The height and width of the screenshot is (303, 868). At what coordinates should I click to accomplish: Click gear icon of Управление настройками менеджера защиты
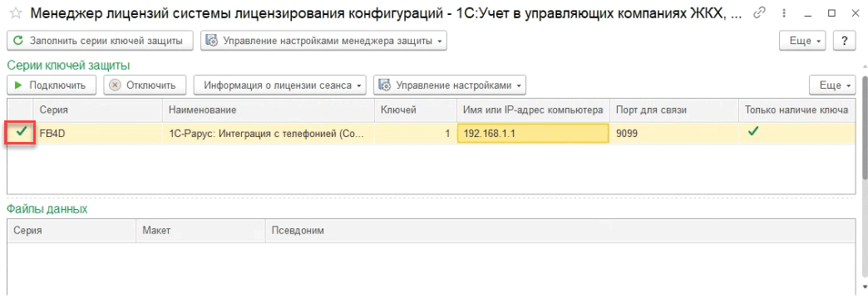211,41
